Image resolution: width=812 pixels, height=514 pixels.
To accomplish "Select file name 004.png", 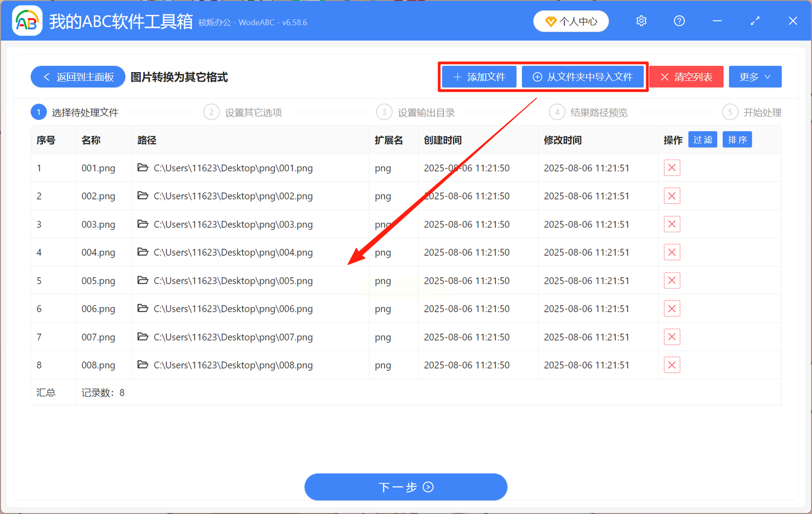I will tap(98, 252).
